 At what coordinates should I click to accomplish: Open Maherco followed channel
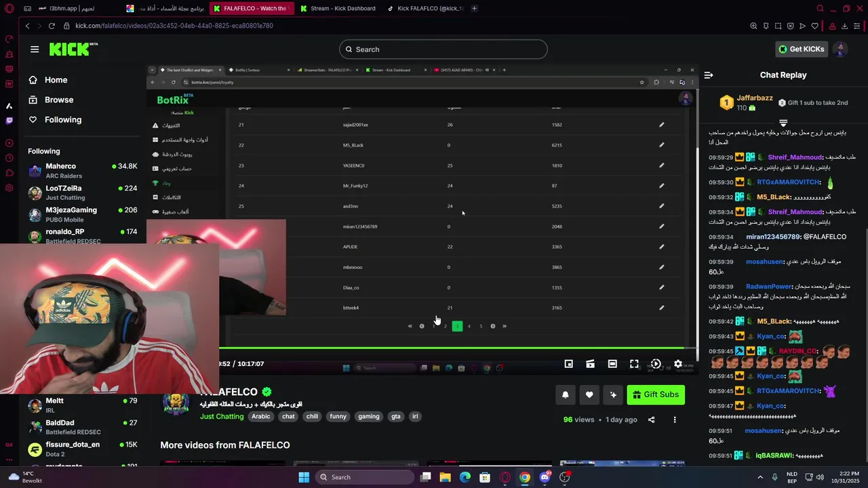(83, 171)
